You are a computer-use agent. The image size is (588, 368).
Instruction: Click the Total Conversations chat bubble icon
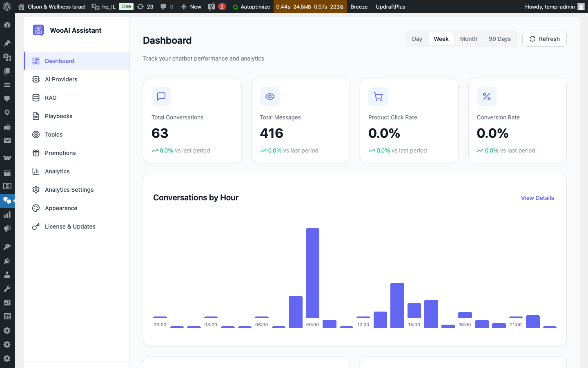(x=161, y=96)
